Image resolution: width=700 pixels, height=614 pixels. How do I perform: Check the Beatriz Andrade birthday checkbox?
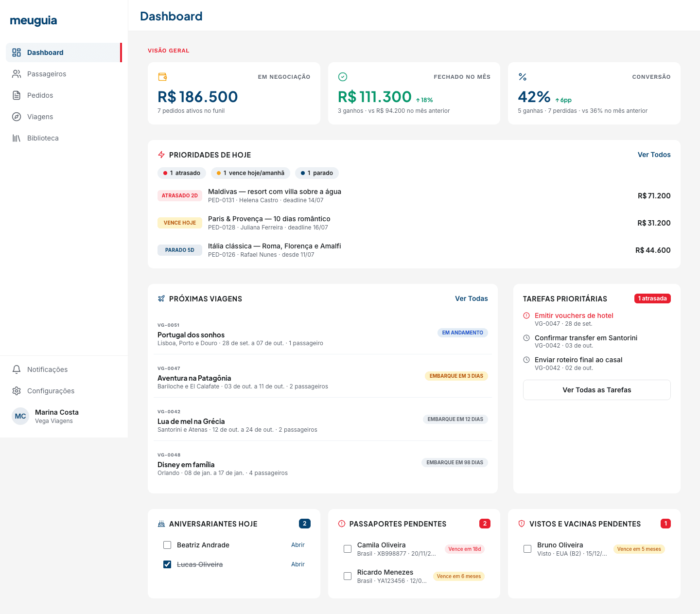click(x=167, y=545)
